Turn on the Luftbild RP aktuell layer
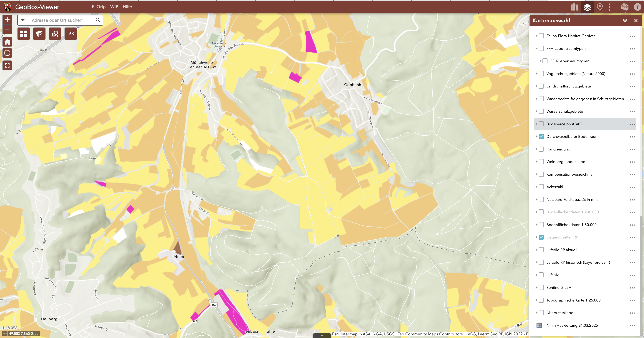The image size is (644, 338). pyautogui.click(x=541, y=250)
